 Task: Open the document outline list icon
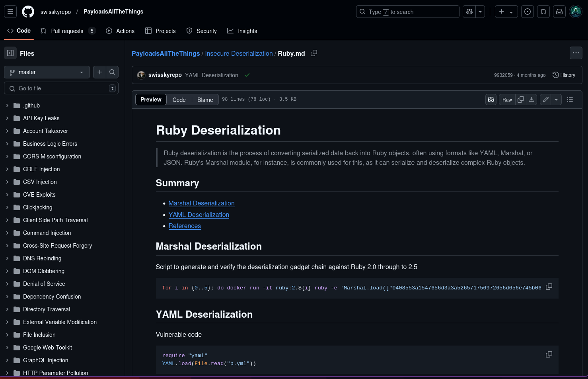(570, 100)
